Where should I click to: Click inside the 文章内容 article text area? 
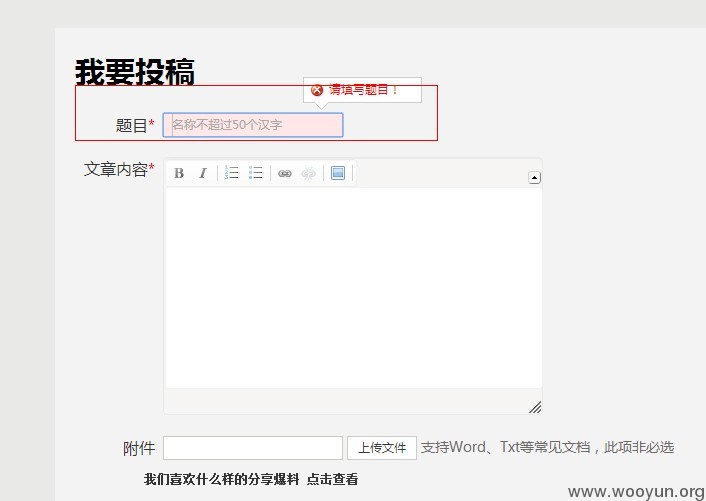tap(353, 288)
